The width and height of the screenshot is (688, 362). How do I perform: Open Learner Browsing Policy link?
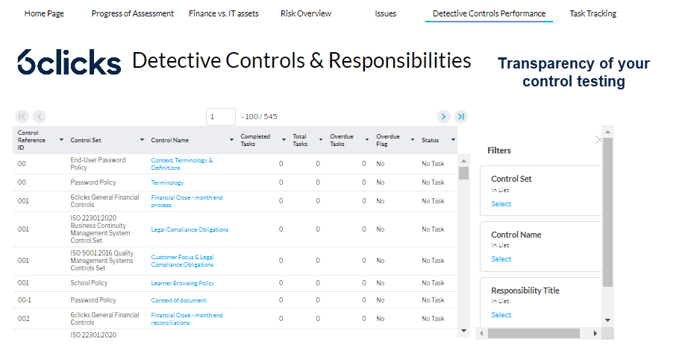tap(183, 283)
